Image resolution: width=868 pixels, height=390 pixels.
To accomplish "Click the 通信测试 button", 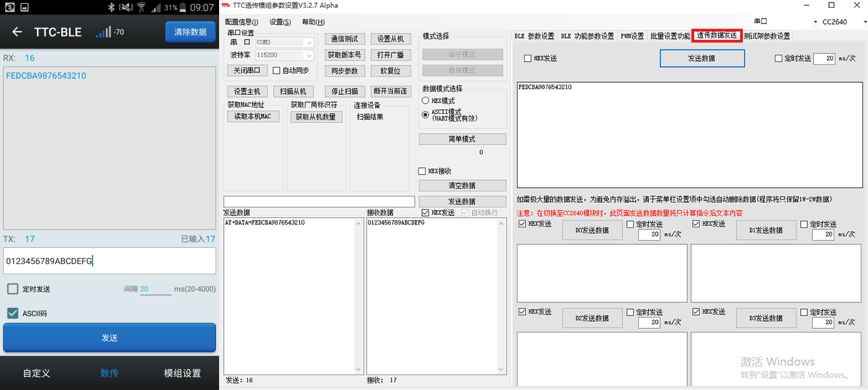I will [x=345, y=39].
